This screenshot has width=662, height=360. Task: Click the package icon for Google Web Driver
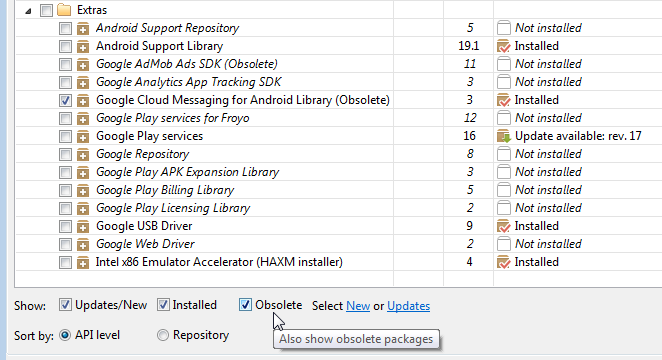coord(83,244)
